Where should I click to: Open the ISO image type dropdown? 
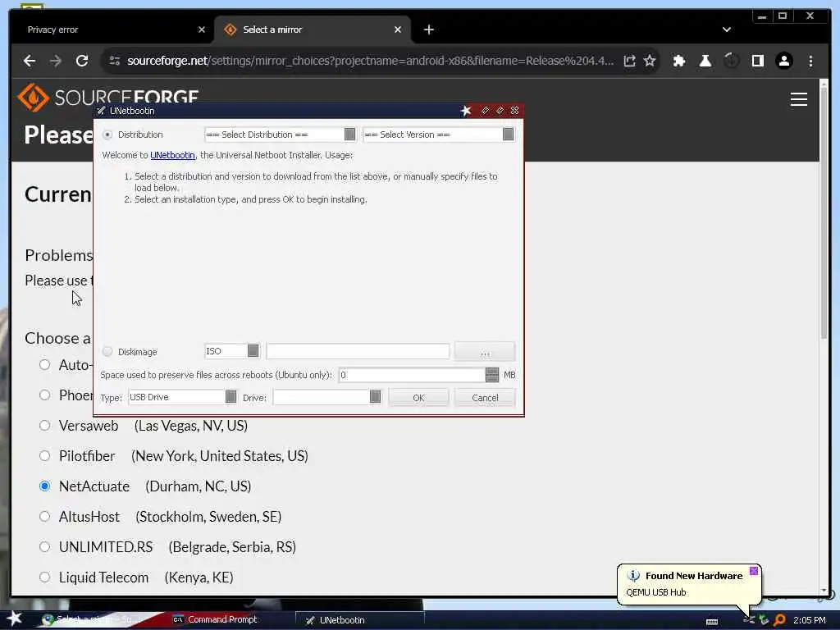[232, 351]
